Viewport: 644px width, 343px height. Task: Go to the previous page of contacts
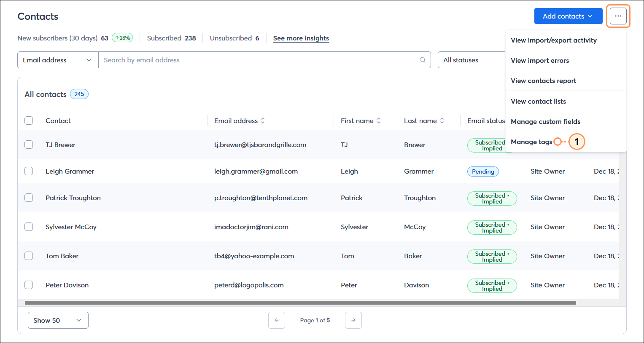(277, 320)
